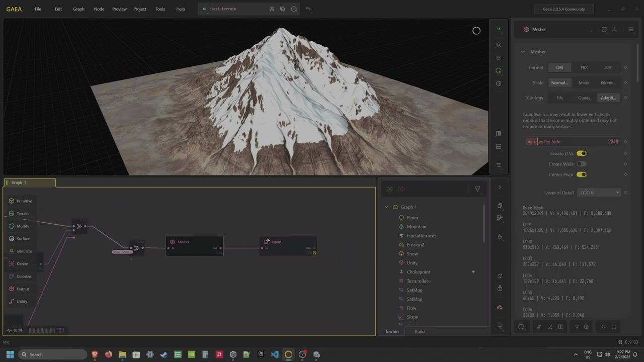Click the sunrise horizon icon in viewport toolbar
Image resolution: width=644 pixels, height=362 pixels.
click(499, 58)
